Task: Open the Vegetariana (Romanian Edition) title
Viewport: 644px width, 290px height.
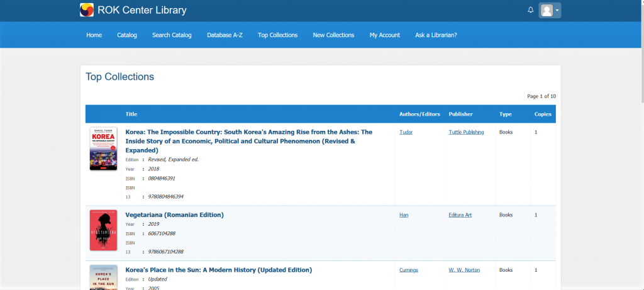Action: pyautogui.click(x=175, y=215)
